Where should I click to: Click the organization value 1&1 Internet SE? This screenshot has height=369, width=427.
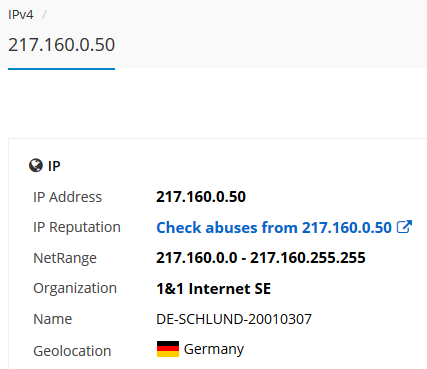213,289
